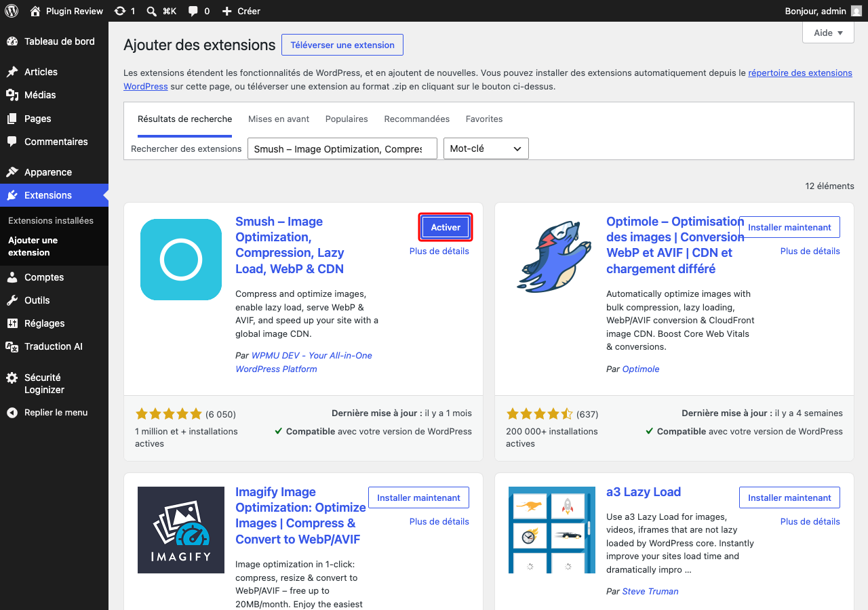Viewport: 868px width, 610px height.
Task: Click the plus icon next to Créer
Action: click(x=226, y=11)
